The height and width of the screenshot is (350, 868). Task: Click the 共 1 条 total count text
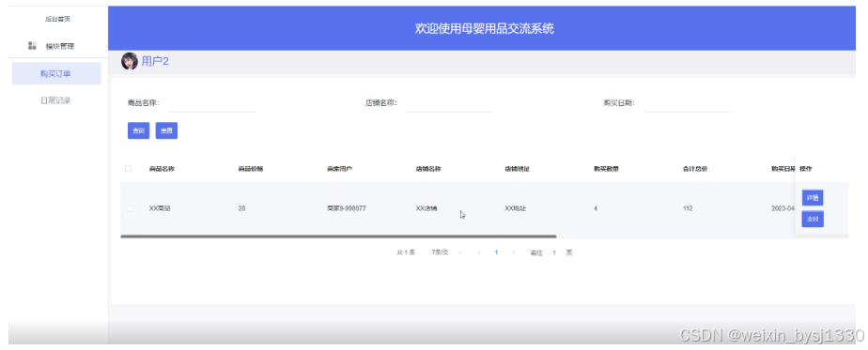point(406,252)
